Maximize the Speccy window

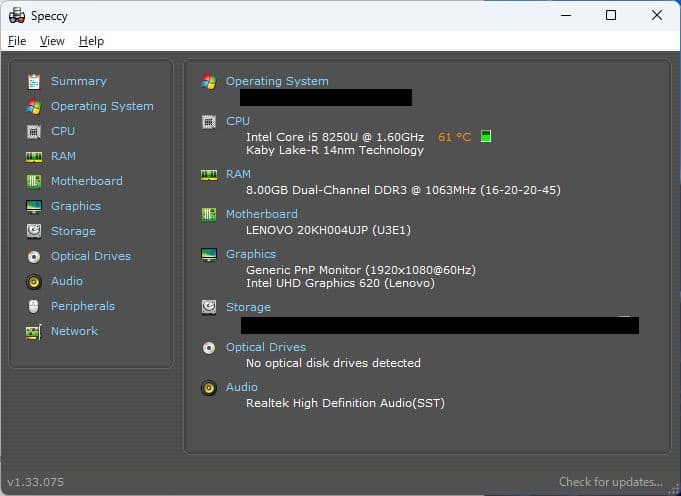(x=611, y=15)
